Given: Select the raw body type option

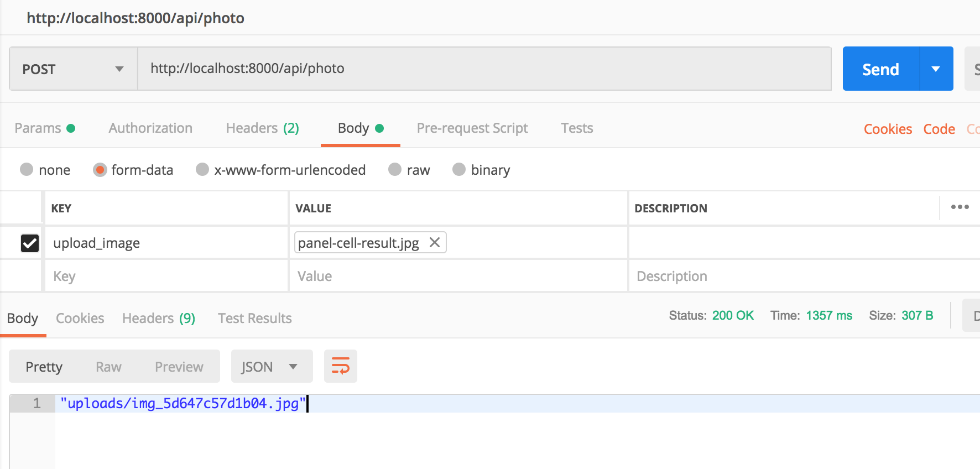Looking at the screenshot, I should [395, 169].
